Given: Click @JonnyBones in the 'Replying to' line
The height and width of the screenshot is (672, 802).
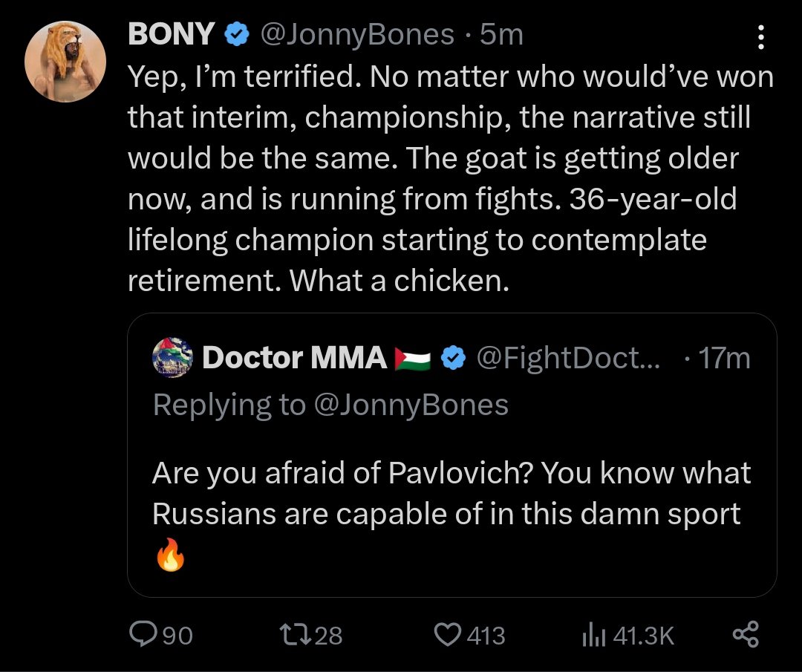Looking at the screenshot, I should tap(411, 405).
